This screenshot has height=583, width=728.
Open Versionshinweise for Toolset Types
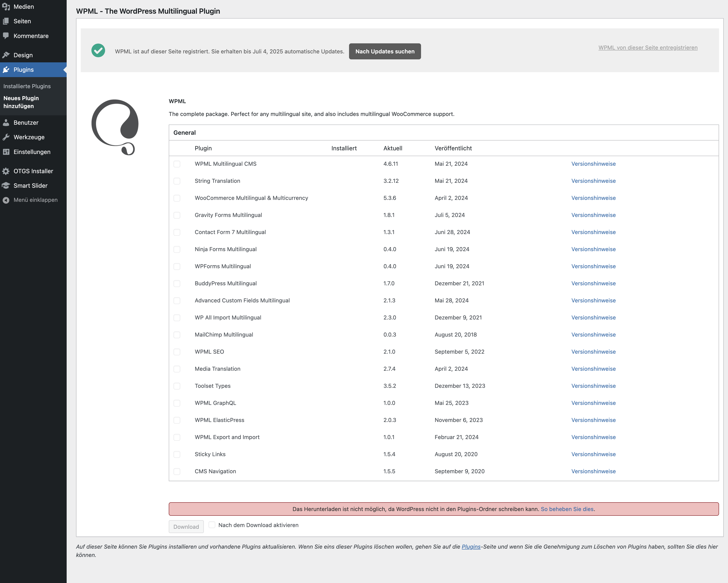click(593, 386)
